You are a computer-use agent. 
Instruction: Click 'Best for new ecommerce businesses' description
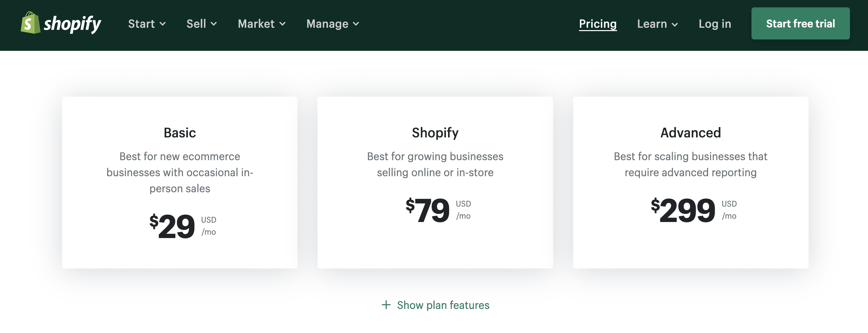[180, 173]
